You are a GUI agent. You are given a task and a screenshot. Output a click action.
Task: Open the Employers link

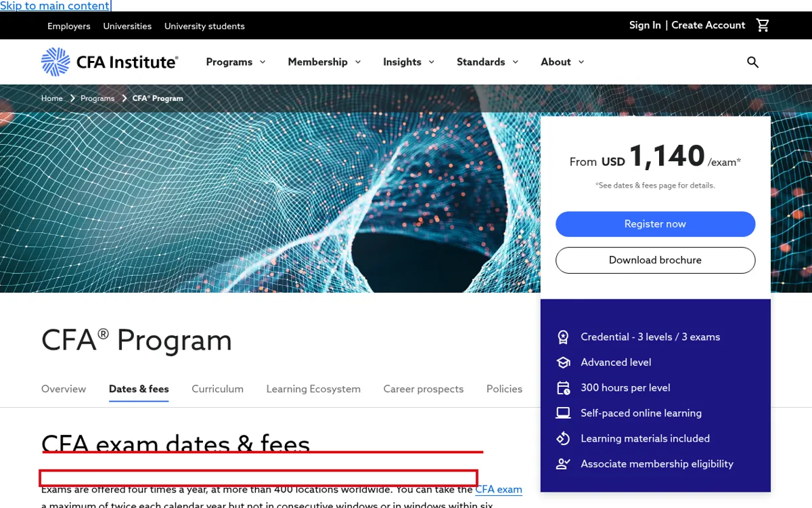point(69,26)
